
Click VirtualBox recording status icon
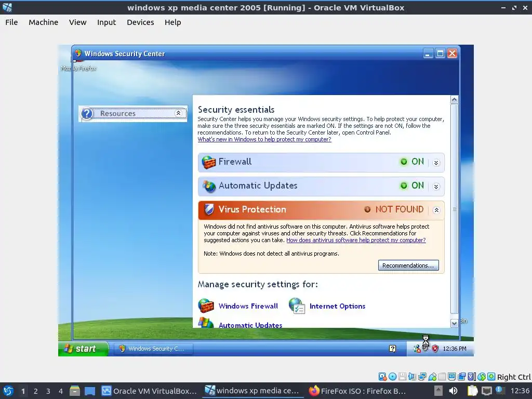(x=461, y=377)
